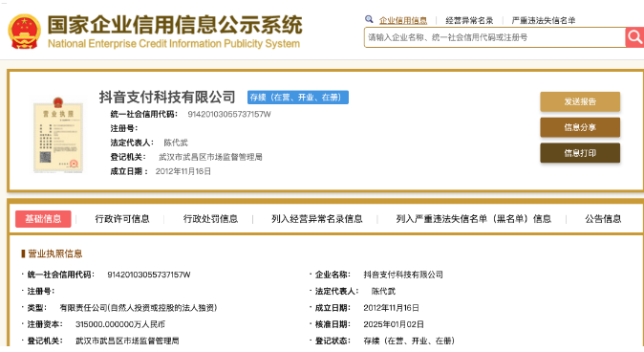644x352 pixels.
Task: Click the 企业名称 value in license info
Action: (403, 275)
